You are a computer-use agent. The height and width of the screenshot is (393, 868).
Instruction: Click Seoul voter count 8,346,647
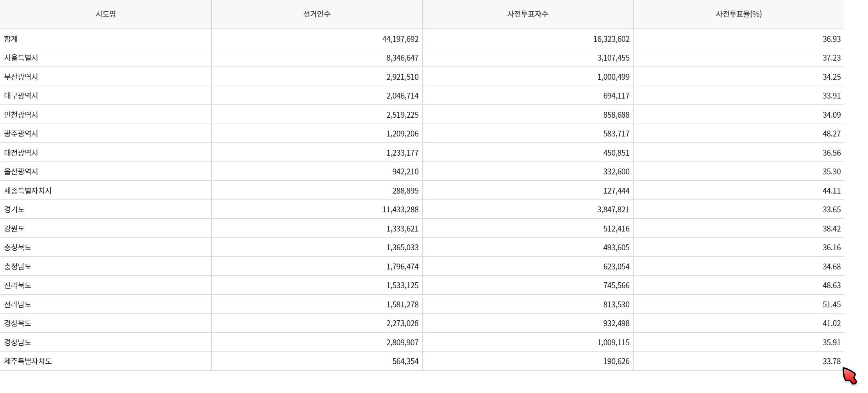click(402, 58)
